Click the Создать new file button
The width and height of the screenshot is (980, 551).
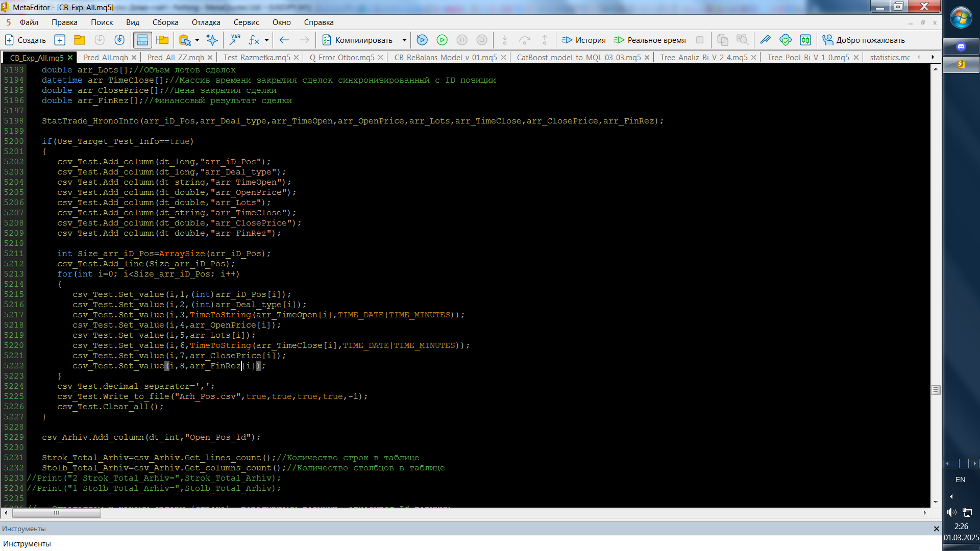pos(26,40)
